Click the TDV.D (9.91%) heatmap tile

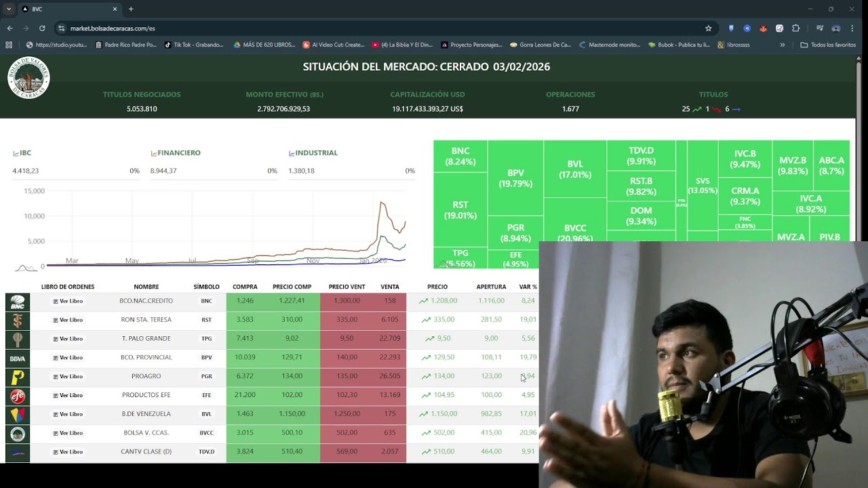pyautogui.click(x=641, y=156)
